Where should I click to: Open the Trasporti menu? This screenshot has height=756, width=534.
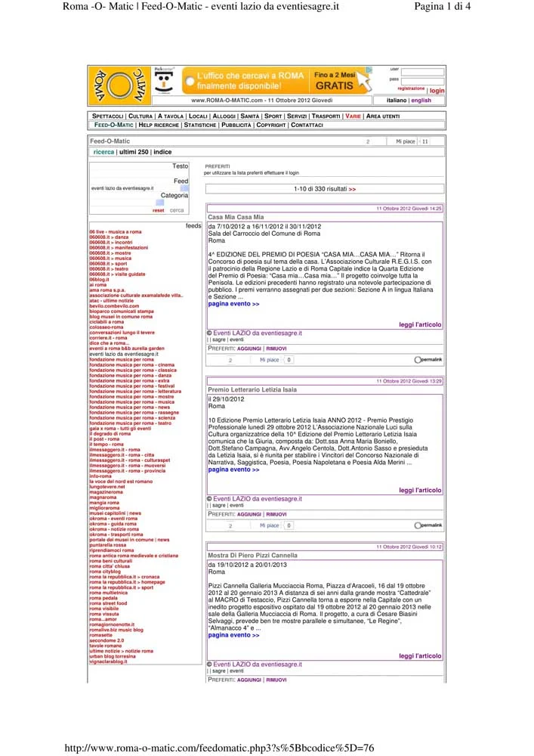[x=325, y=116]
